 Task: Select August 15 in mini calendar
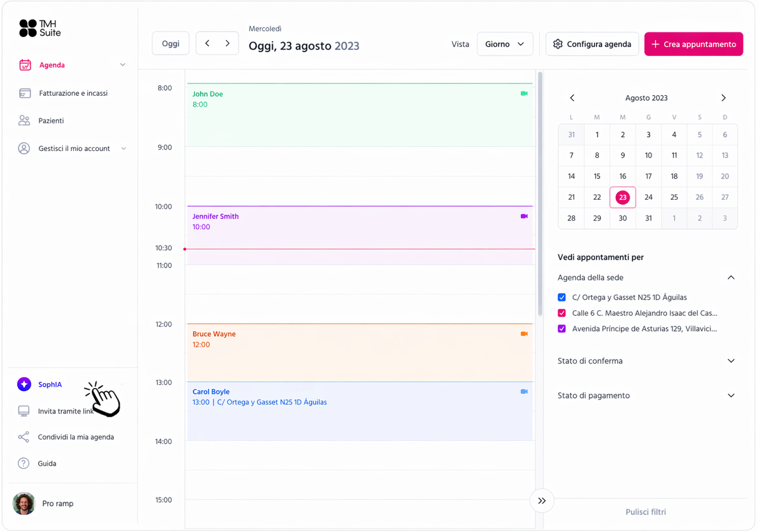[597, 176]
